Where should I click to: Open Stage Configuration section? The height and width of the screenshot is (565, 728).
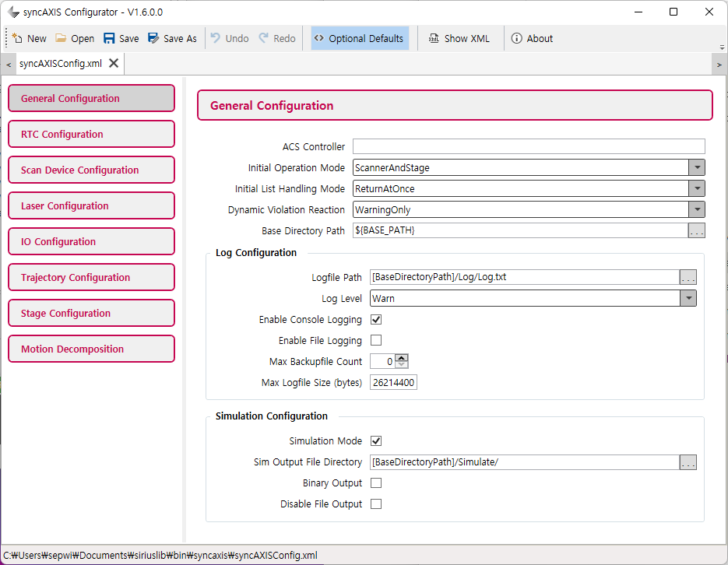click(91, 313)
